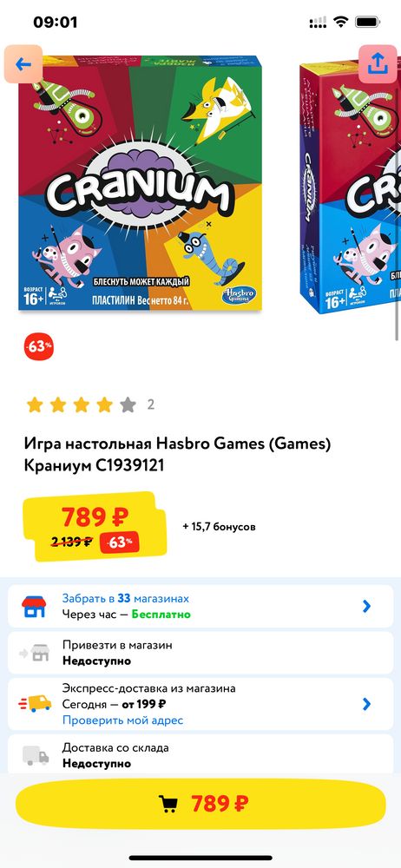Tap the shopping cart icon on yellow button
The height and width of the screenshot is (868, 401).
pyautogui.click(x=168, y=803)
